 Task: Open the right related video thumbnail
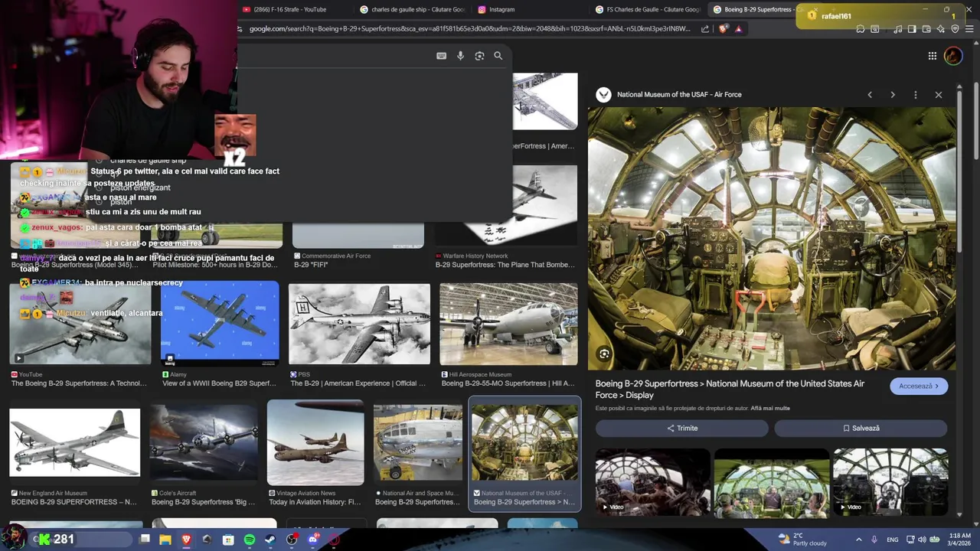[x=890, y=481]
